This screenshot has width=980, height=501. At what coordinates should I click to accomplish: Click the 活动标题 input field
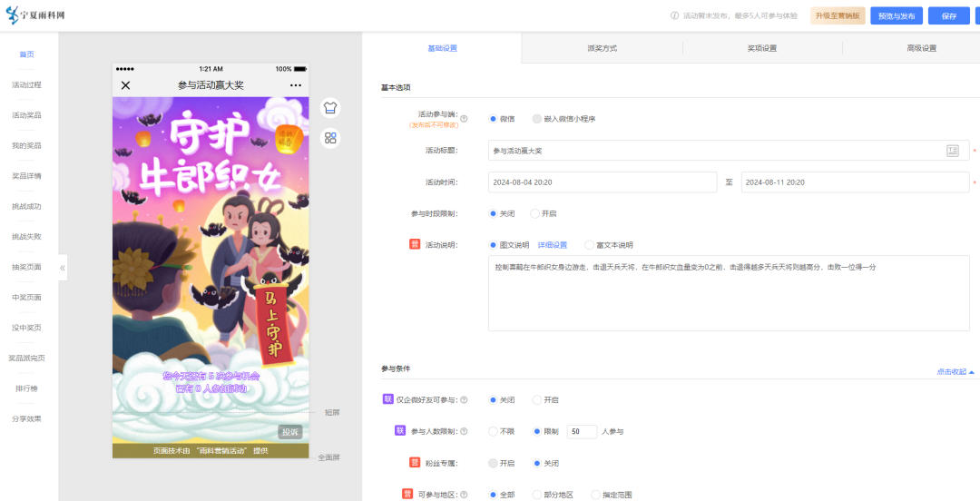click(729, 151)
